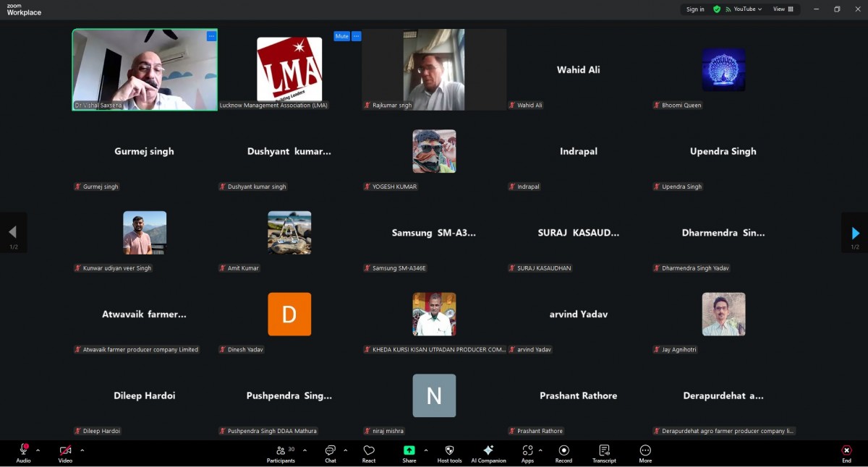868x467 pixels.
Task: Launch AI Companion
Action: click(x=488, y=453)
